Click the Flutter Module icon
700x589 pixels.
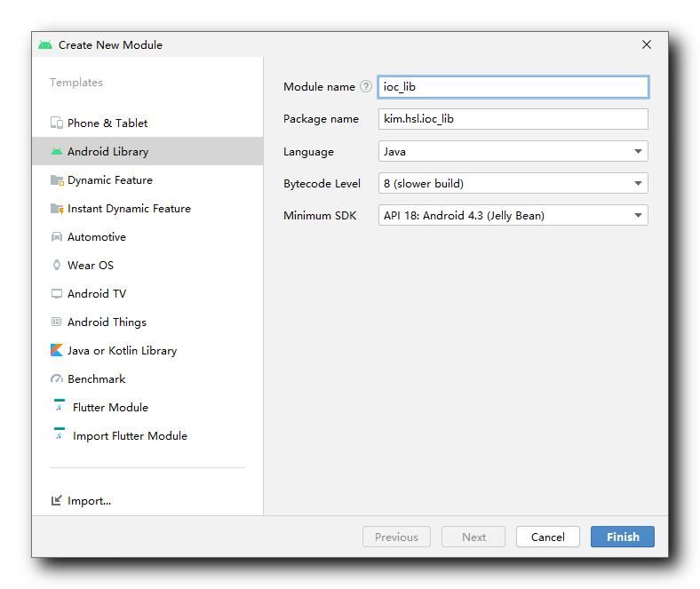point(59,405)
